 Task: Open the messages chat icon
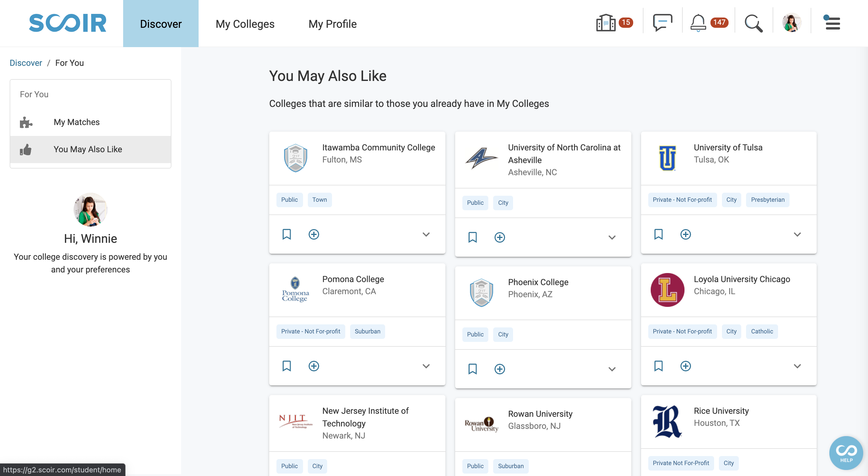coord(662,23)
